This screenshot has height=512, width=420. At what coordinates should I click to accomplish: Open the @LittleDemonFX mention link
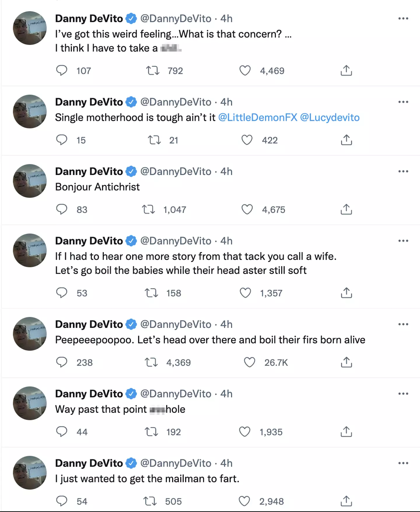click(258, 118)
